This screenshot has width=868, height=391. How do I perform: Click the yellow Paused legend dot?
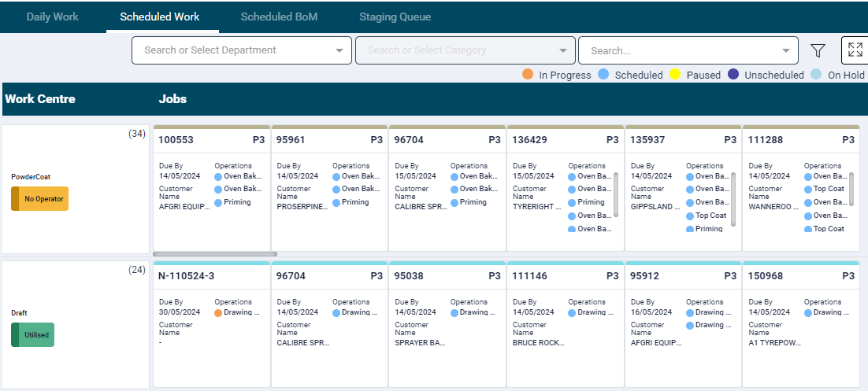(675, 75)
